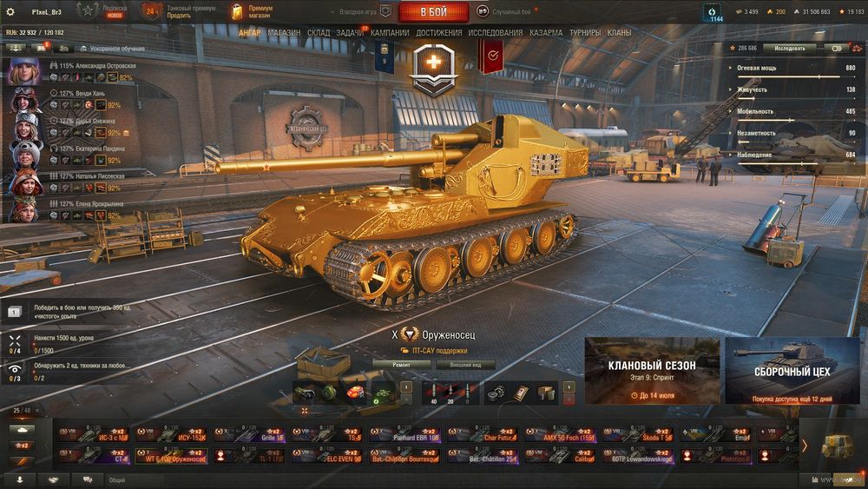
Task: Open the chat channels speech-bubble icon
Action: (x=88, y=479)
